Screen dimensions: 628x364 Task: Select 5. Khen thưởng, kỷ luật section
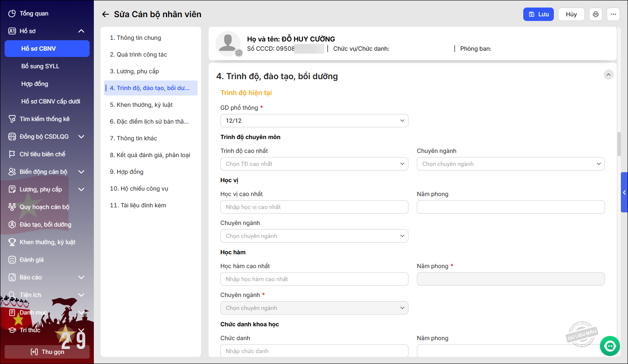tap(141, 105)
